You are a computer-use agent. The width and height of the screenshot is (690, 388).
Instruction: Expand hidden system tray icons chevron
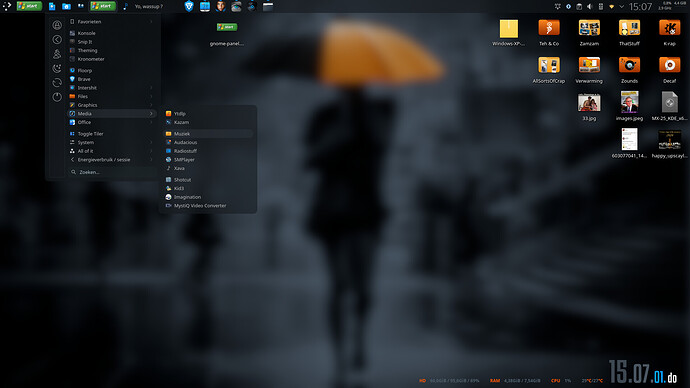621,7
